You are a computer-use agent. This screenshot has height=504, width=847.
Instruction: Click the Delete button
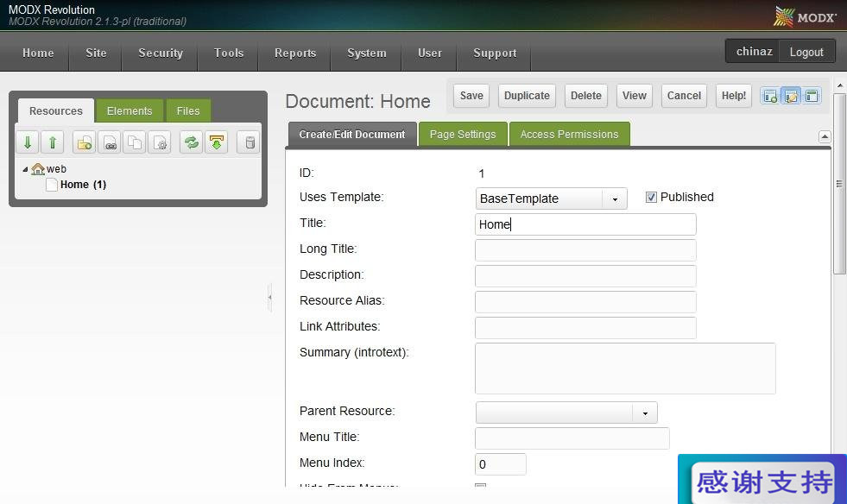coord(586,96)
